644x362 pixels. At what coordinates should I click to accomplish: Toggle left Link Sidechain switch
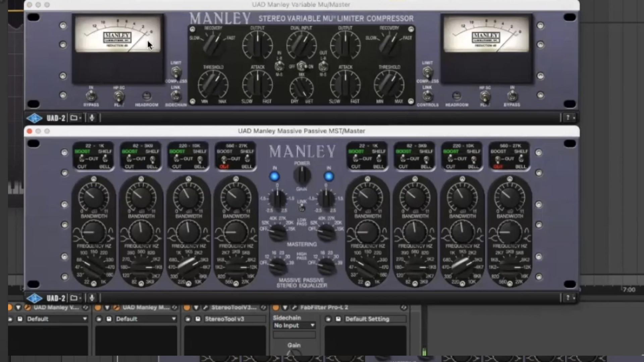(176, 96)
